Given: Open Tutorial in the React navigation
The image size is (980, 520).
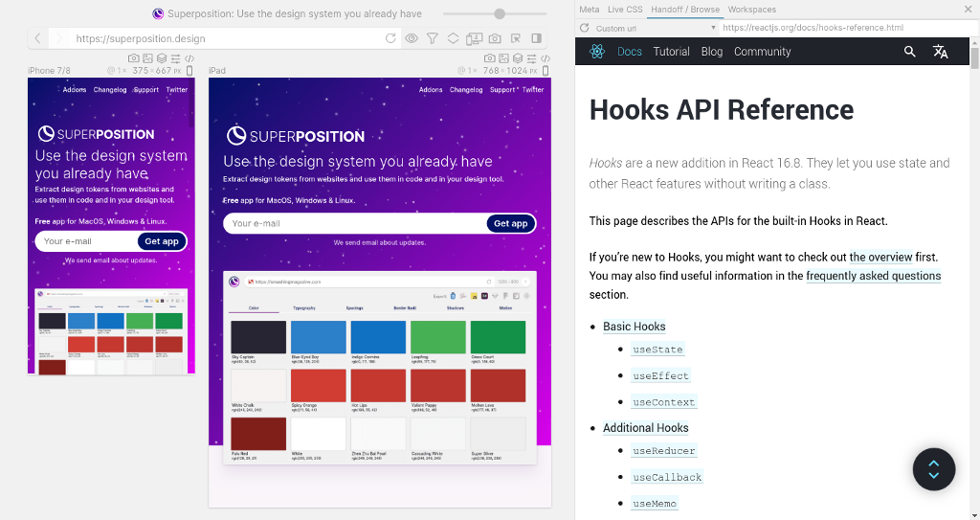Looking at the screenshot, I should [x=671, y=52].
